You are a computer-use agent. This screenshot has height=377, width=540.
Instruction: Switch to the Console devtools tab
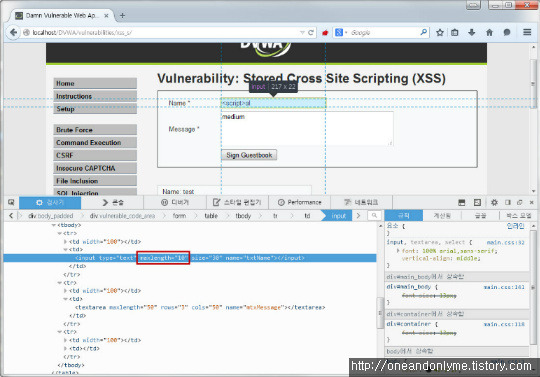click(x=113, y=202)
